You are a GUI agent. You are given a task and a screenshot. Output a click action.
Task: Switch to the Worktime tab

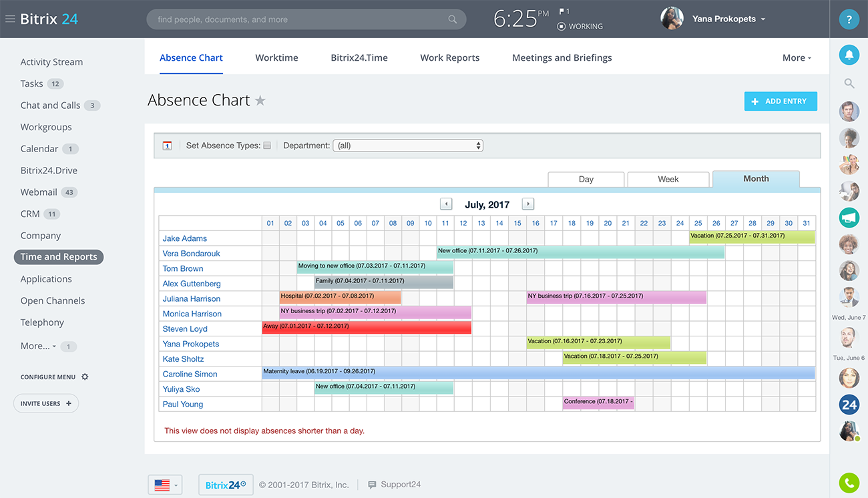[x=276, y=58]
